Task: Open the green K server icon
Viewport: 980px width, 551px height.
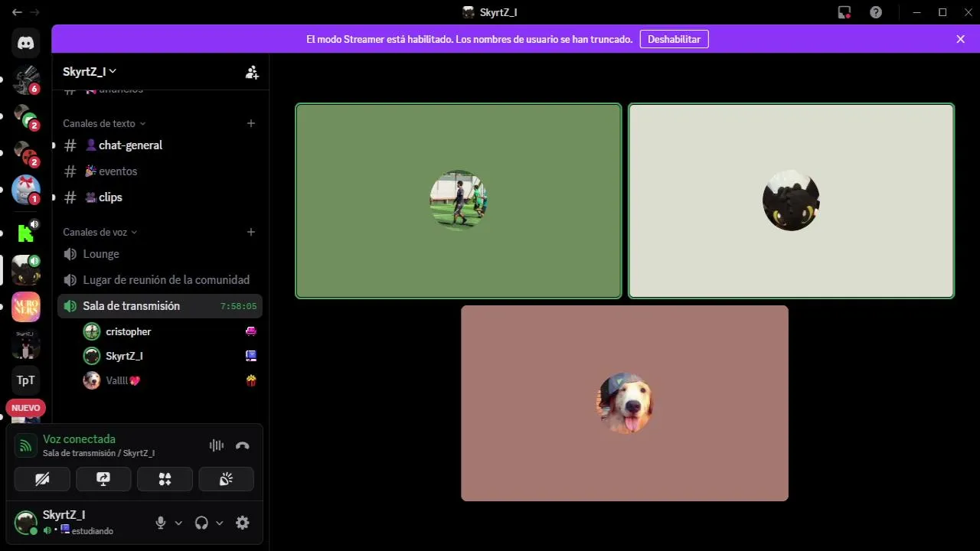Action: (26, 233)
